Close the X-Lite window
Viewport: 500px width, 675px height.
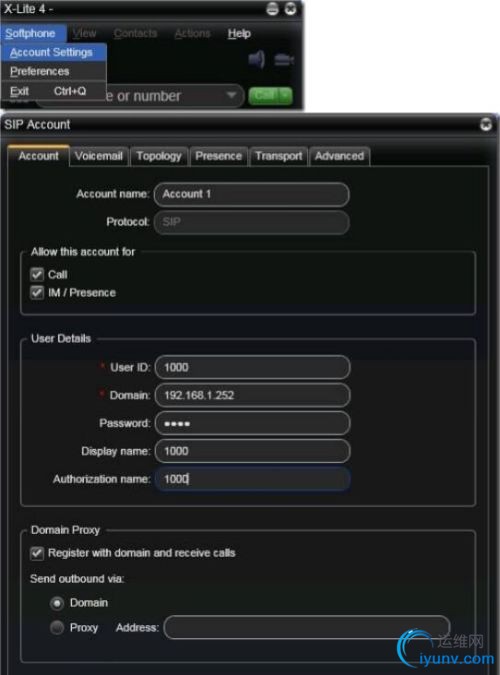[291, 9]
